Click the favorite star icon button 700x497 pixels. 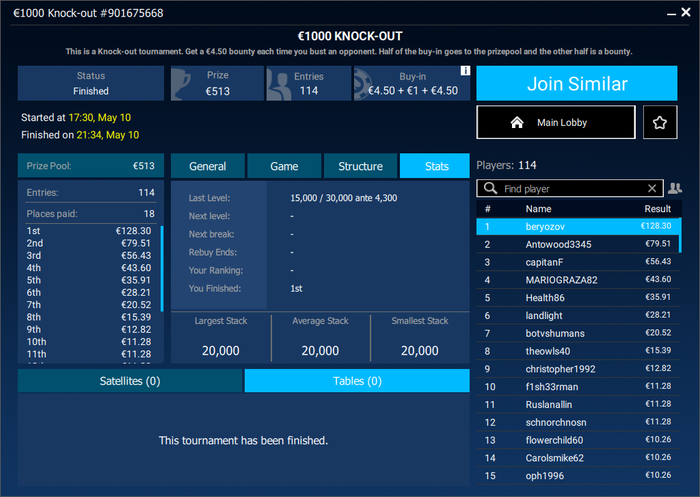tap(660, 122)
